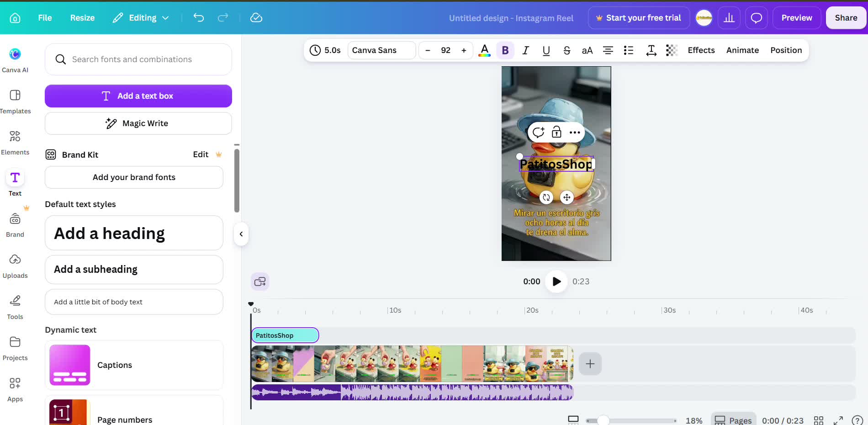Toggle italic formatting
This screenshot has width=868, height=425.
(526, 50)
